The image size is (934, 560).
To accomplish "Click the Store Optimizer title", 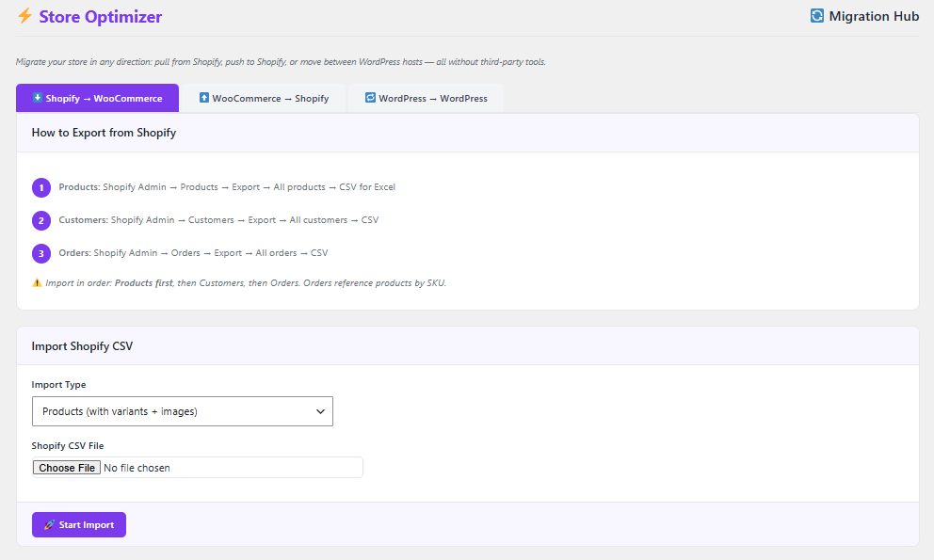I will click(101, 17).
